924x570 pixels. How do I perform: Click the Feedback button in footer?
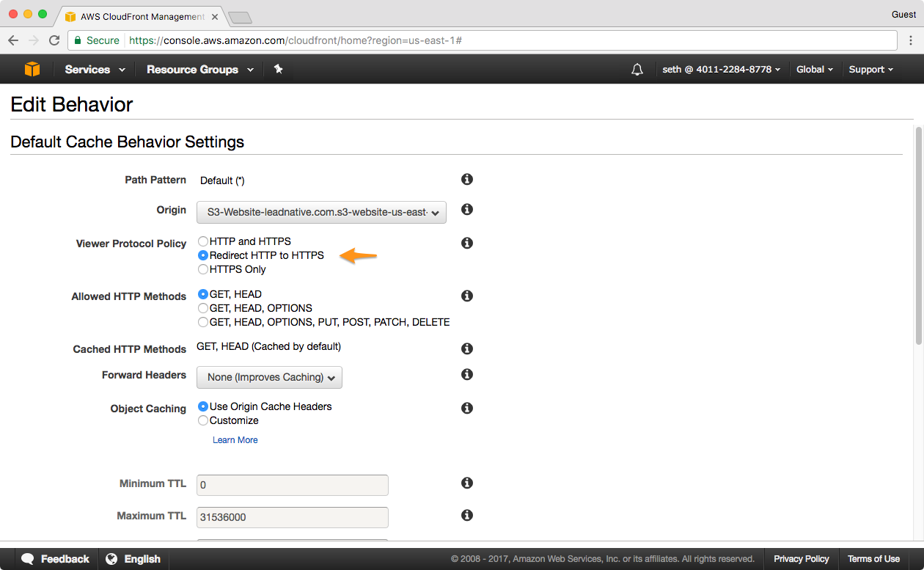[56, 559]
